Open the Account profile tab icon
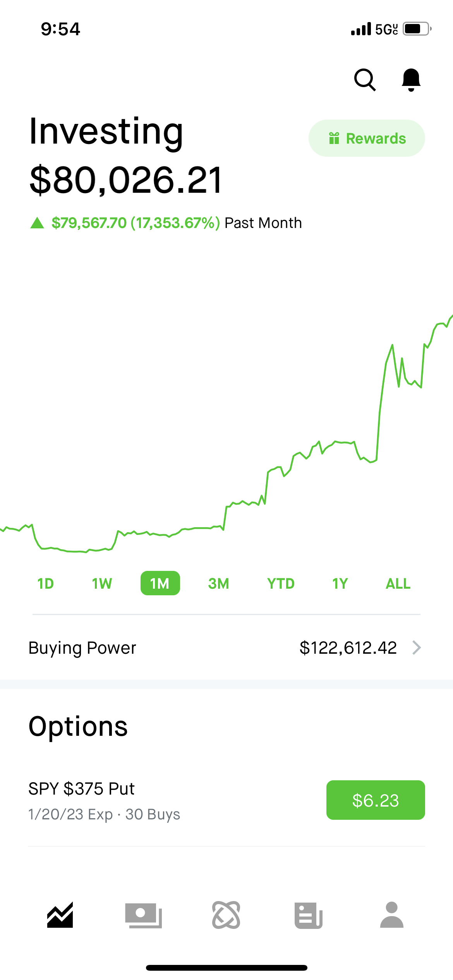 click(x=392, y=915)
